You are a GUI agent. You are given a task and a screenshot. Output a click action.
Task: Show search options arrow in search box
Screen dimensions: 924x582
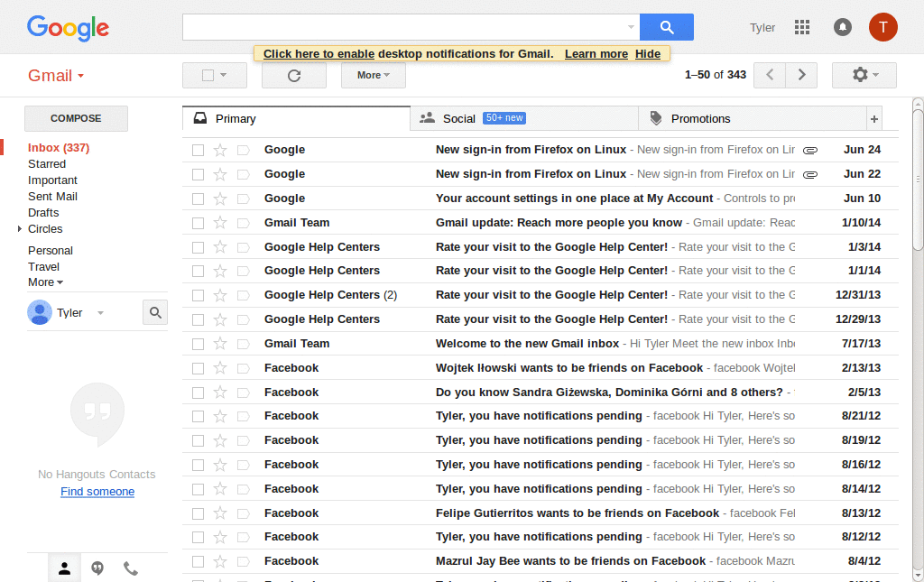point(631,27)
